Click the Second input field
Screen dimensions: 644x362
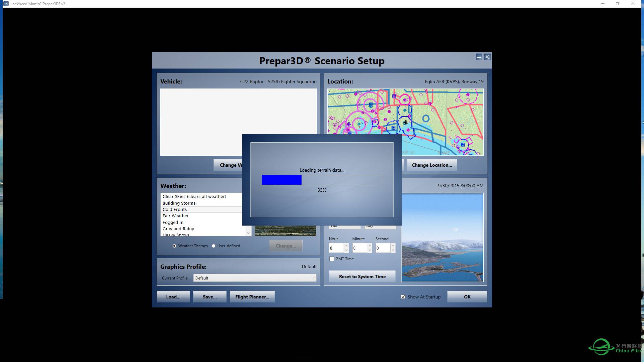pyautogui.click(x=383, y=248)
